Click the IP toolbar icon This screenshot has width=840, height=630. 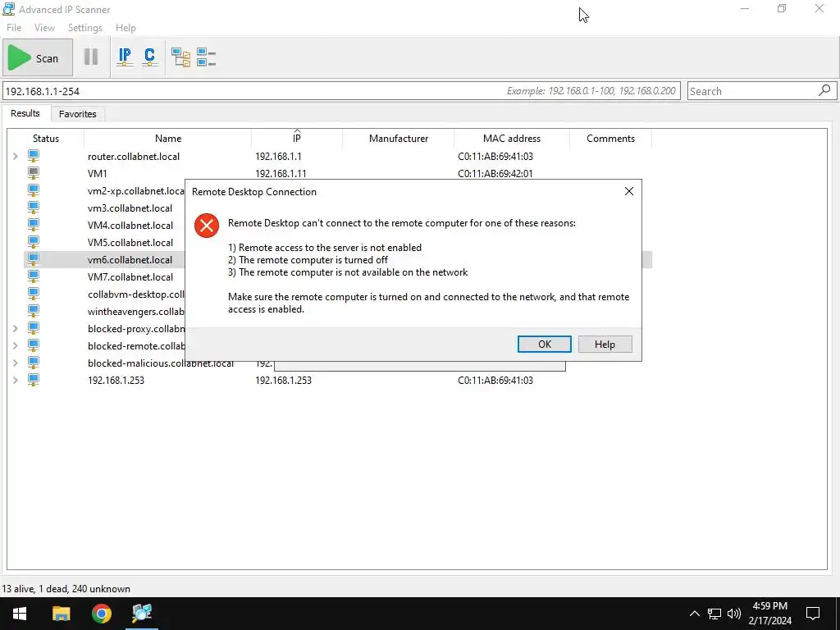(125, 57)
